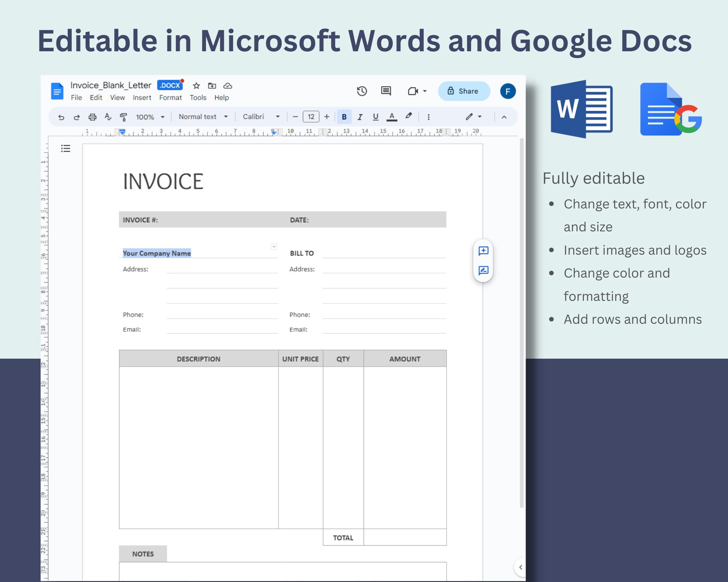
Task: Open the text color picker
Action: pyautogui.click(x=392, y=117)
